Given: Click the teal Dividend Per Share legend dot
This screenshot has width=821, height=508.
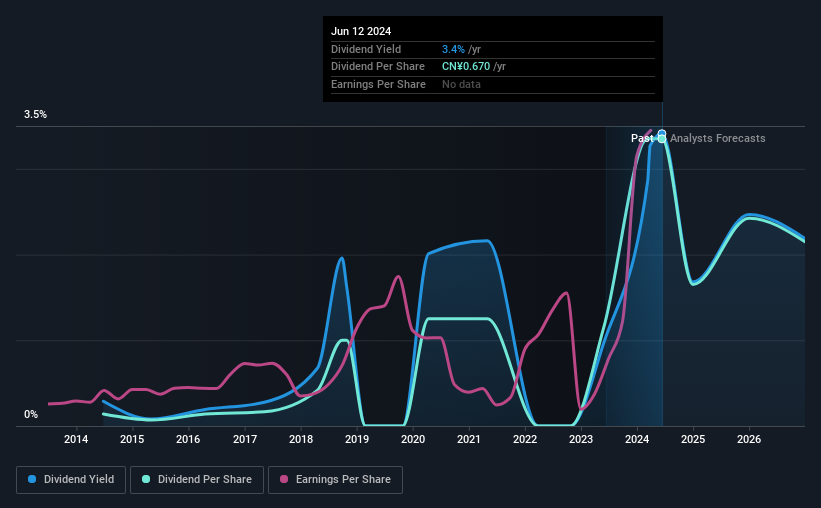Looking at the screenshot, I should tap(146, 479).
